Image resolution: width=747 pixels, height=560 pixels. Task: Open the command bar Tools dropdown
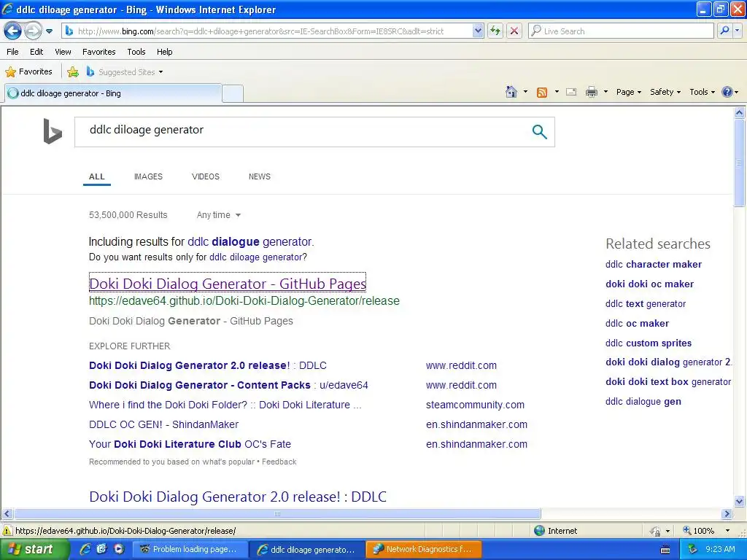703,92
